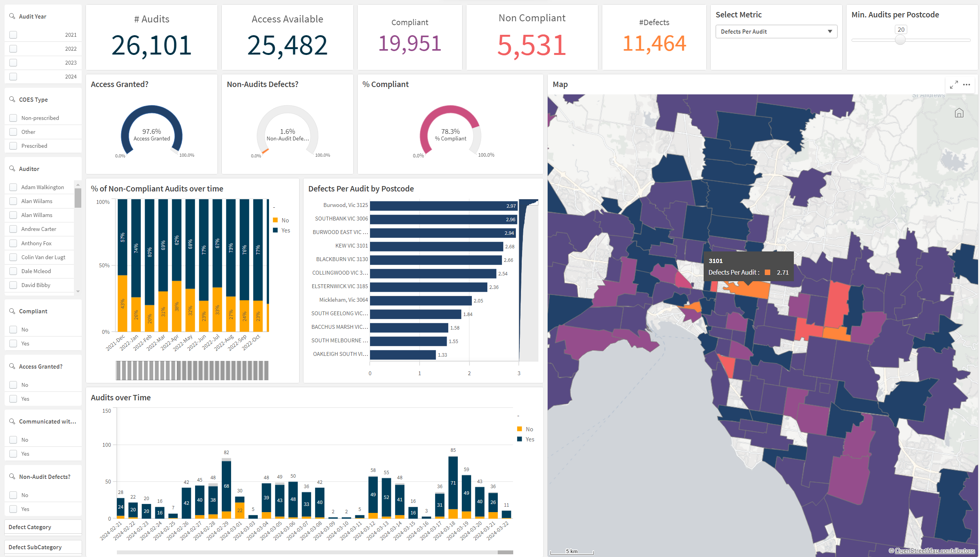Click the navy Yes legend swatch in Non-Compliant chart
This screenshot has width=980, height=557.
275,230
